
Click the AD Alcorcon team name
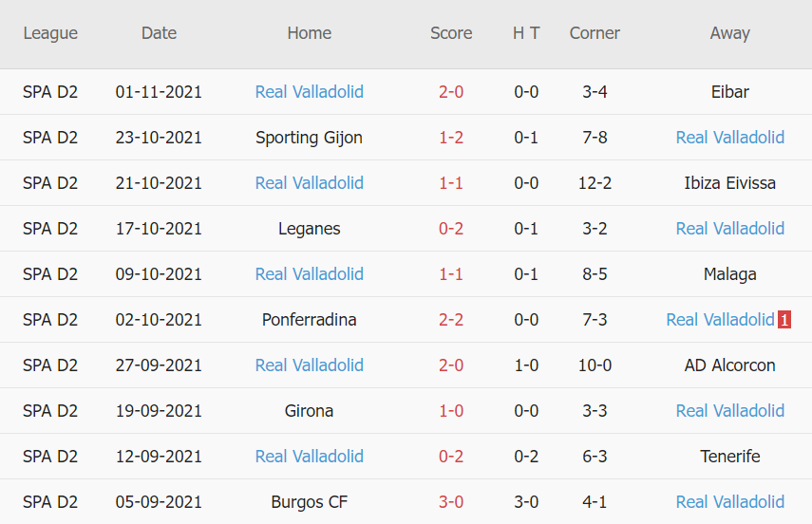729,365
